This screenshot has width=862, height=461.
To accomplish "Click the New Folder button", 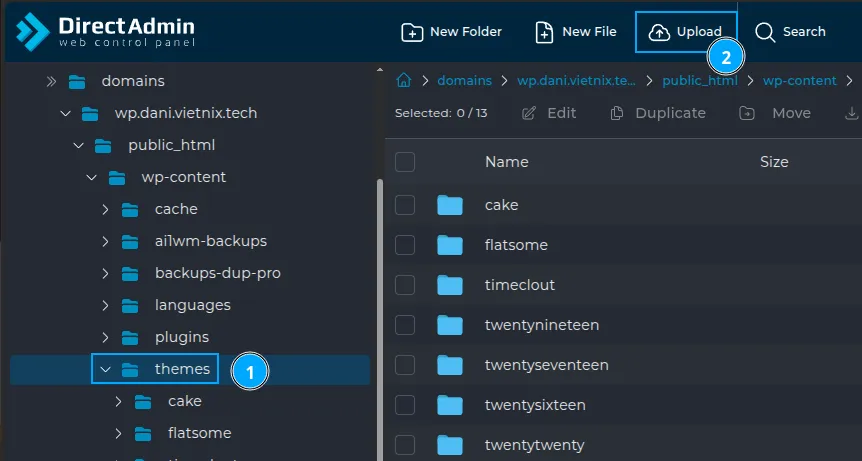I will [451, 32].
